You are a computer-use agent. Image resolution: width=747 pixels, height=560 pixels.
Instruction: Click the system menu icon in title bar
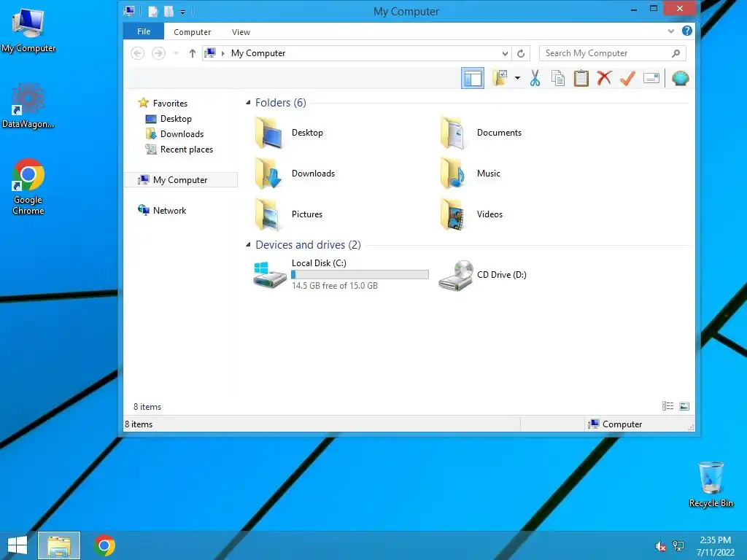(x=128, y=10)
